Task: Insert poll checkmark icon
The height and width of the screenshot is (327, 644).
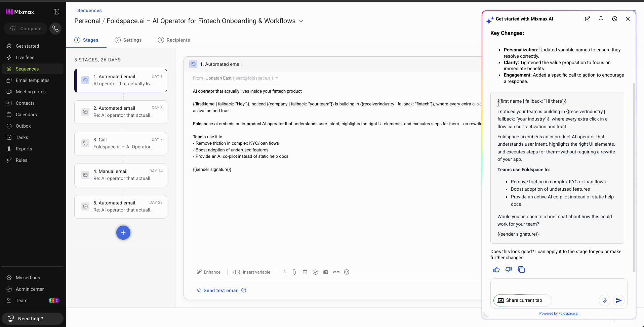Action: [x=315, y=272]
